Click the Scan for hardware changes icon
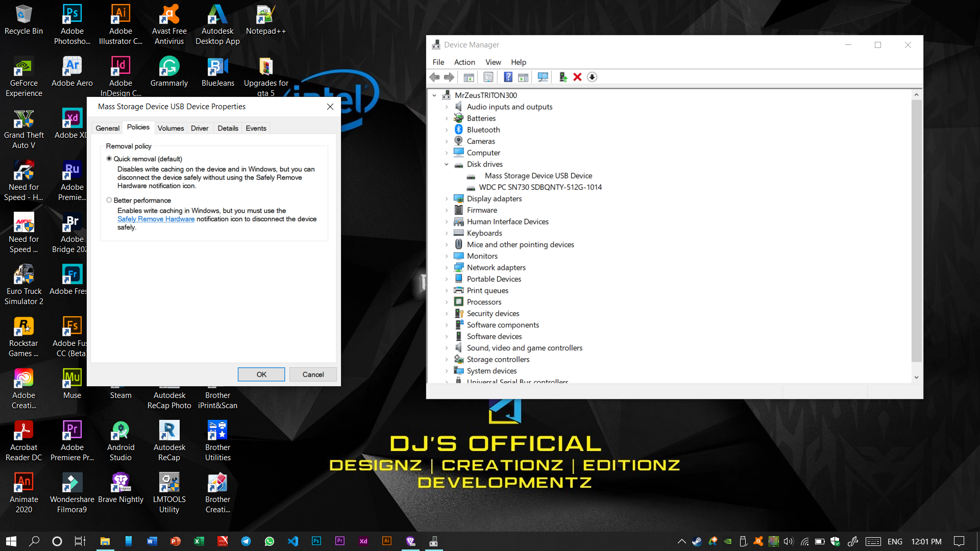Screen dimensions: 980x551 pos(543,77)
